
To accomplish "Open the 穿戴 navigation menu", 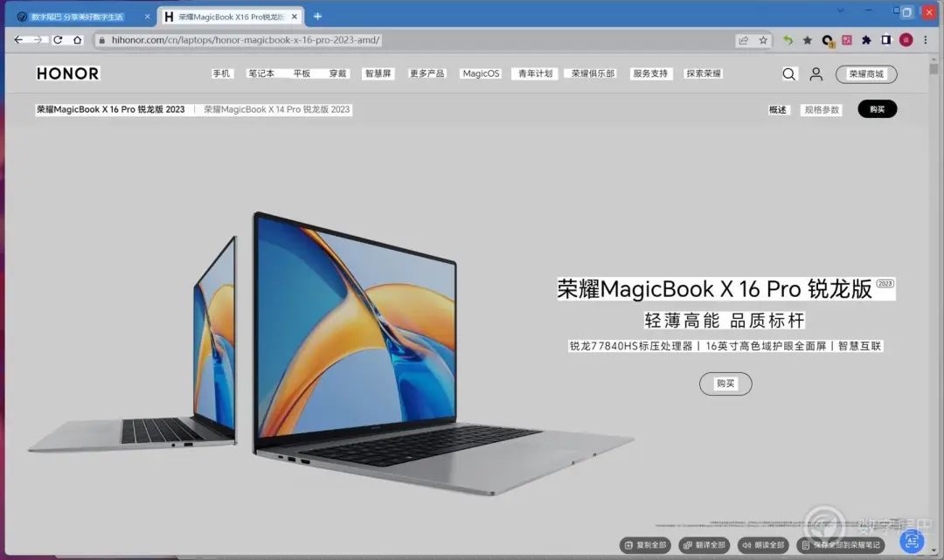I will pyautogui.click(x=337, y=73).
